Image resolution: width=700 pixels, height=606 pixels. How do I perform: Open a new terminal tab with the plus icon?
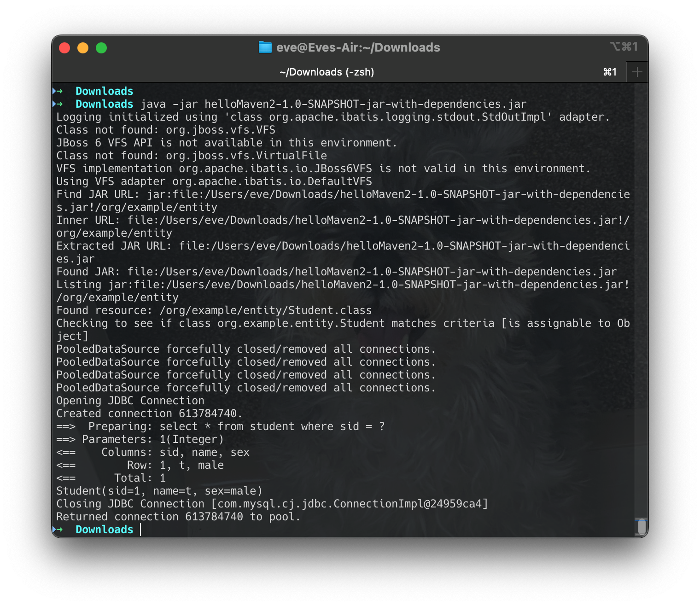tap(637, 71)
